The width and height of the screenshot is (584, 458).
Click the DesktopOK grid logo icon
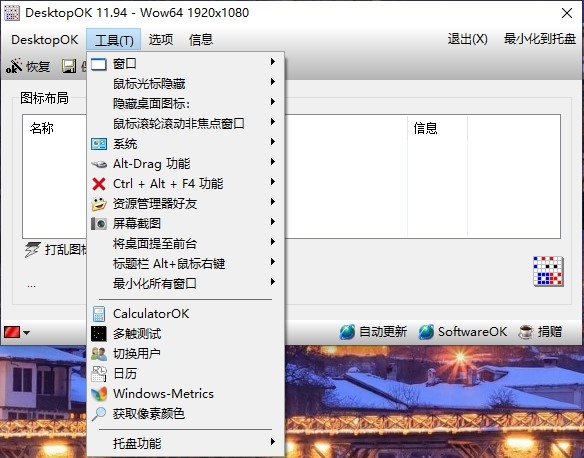pyautogui.click(x=548, y=271)
